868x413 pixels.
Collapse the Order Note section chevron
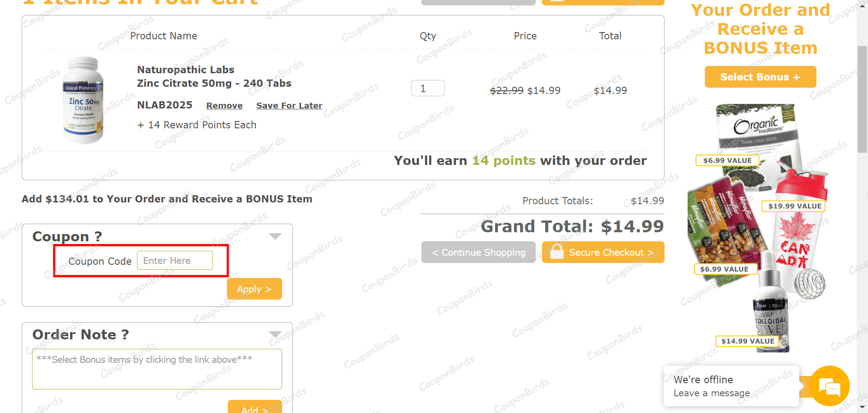[275, 334]
